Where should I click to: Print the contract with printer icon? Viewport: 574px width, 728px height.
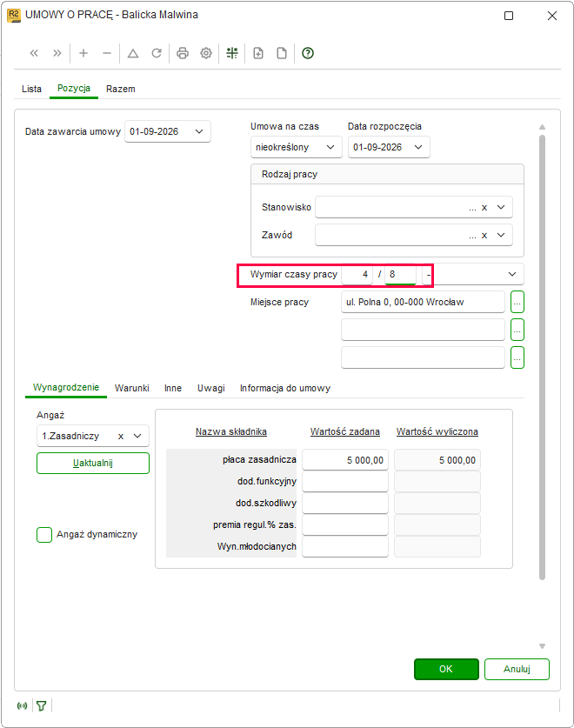[183, 53]
